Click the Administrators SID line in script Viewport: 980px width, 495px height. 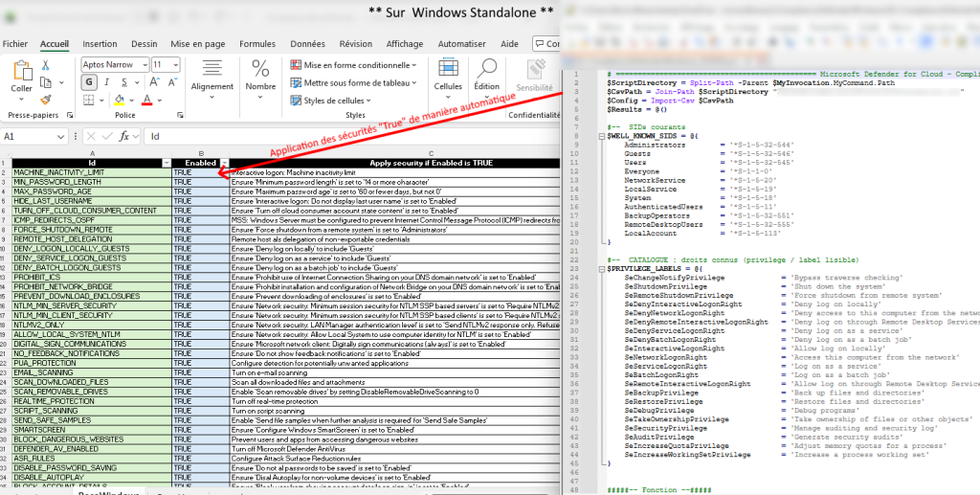pos(709,145)
